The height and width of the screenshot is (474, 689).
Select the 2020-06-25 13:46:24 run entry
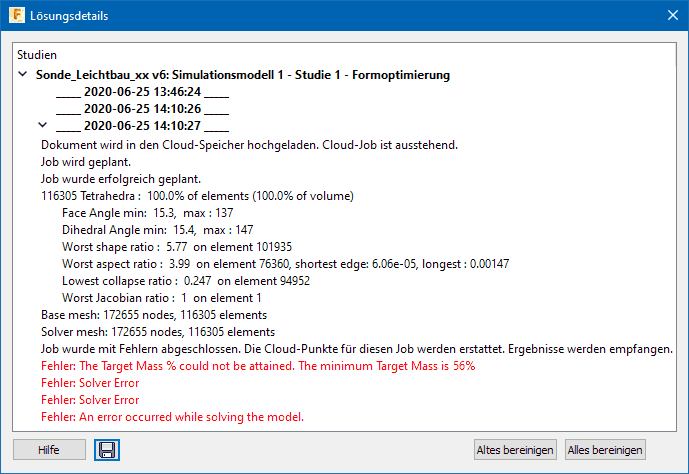(x=142, y=92)
